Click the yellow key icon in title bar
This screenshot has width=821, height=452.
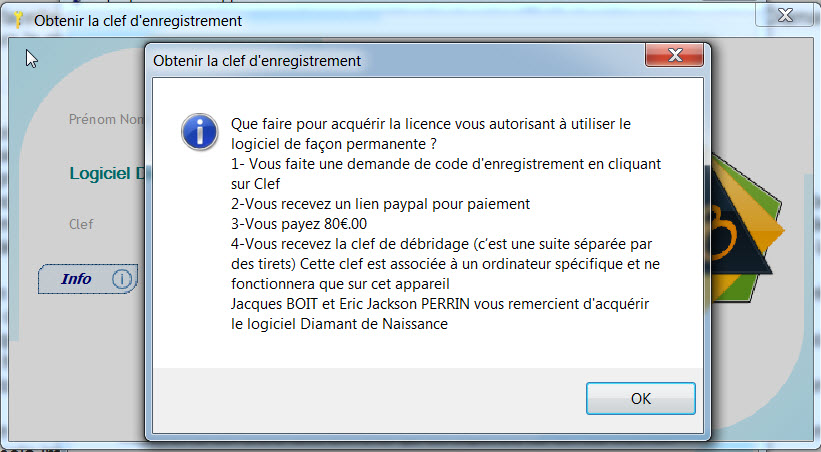[18, 20]
